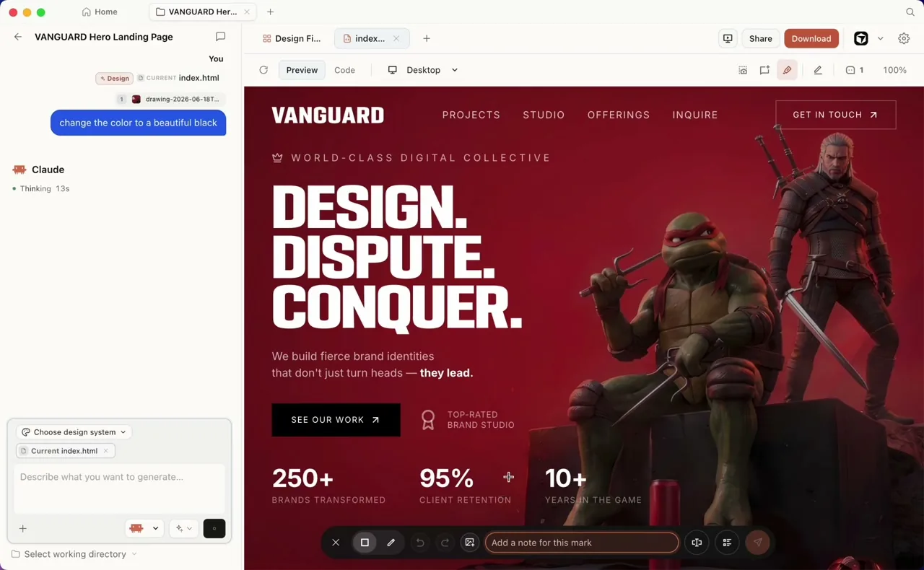
Task: Open the drawing attachment thumbnail
Action: [136, 99]
